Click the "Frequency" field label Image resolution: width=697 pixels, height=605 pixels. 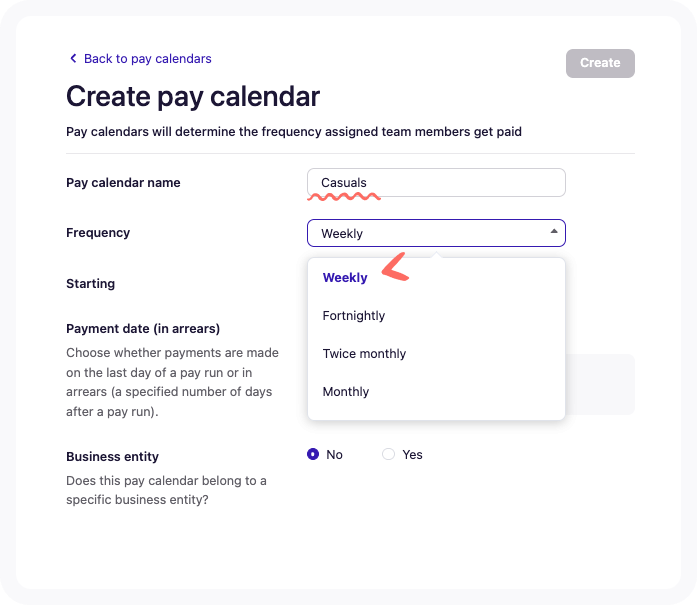point(98,233)
